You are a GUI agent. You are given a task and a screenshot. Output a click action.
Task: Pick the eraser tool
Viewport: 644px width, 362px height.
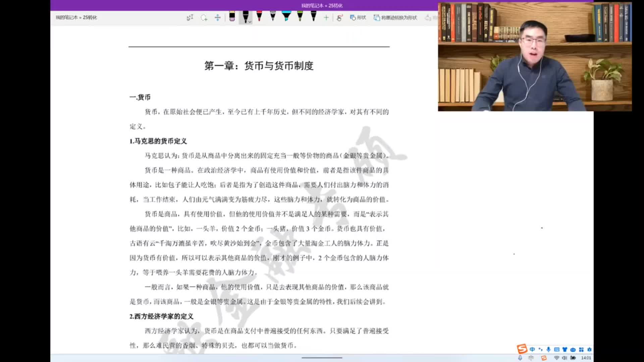point(232,16)
